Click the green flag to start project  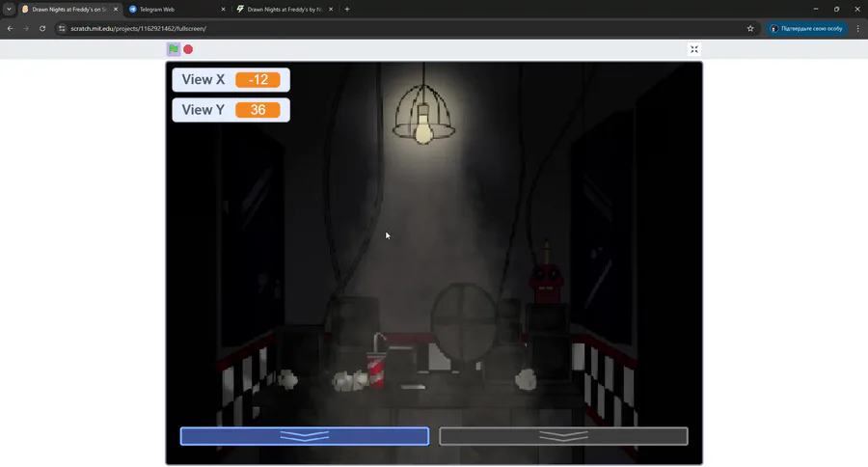[174, 49]
